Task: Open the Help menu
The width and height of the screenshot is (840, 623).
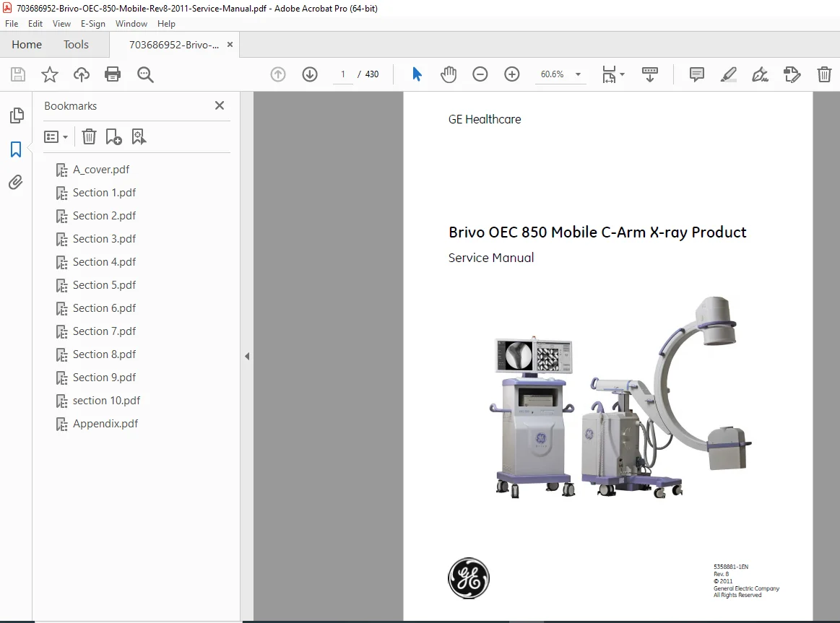Action: click(x=166, y=24)
